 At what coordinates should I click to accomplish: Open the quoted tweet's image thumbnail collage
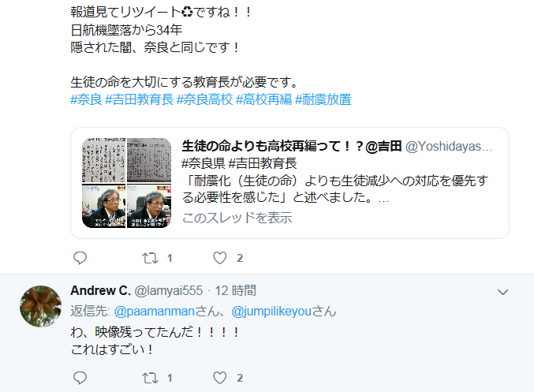[x=127, y=183]
